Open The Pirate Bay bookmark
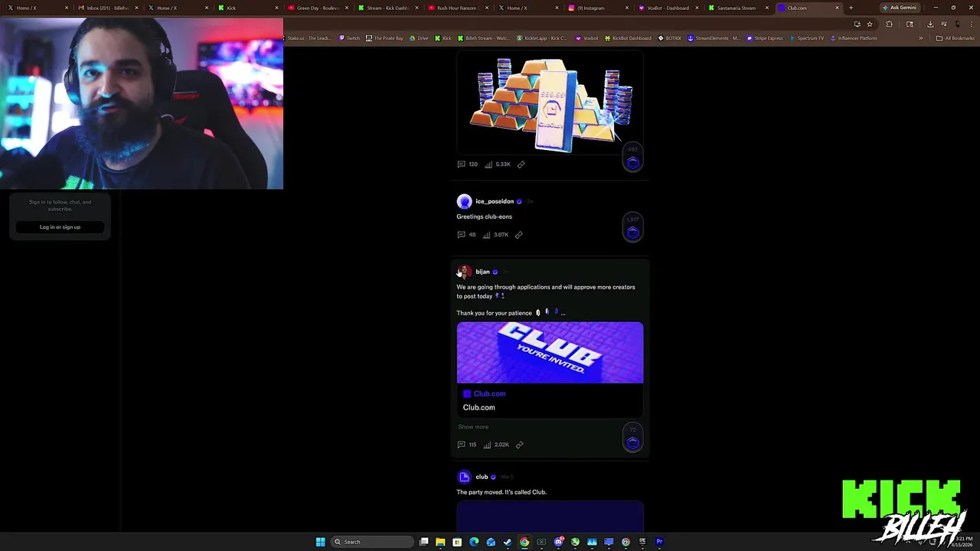 click(384, 38)
